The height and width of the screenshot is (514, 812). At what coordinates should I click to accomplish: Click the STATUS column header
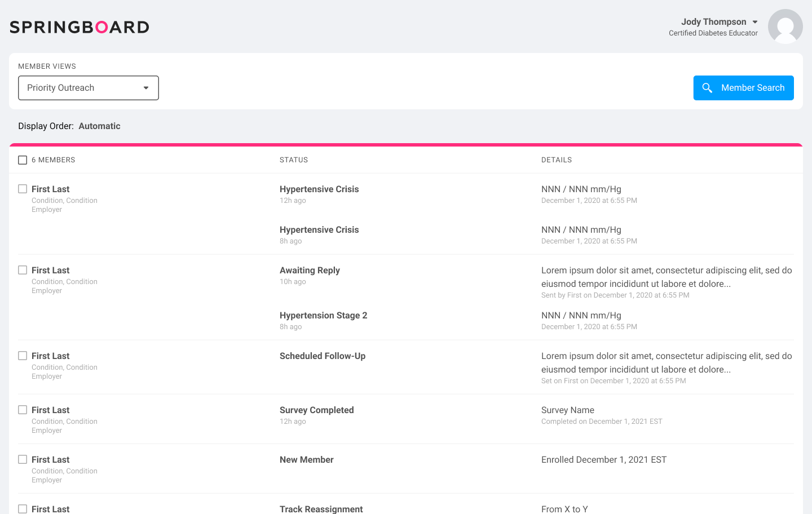(x=294, y=160)
